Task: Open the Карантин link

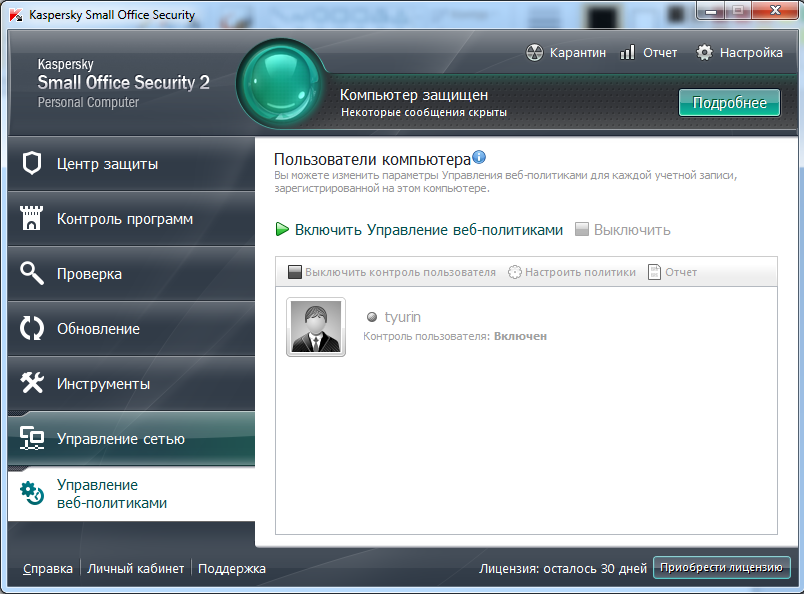Action: [578, 53]
